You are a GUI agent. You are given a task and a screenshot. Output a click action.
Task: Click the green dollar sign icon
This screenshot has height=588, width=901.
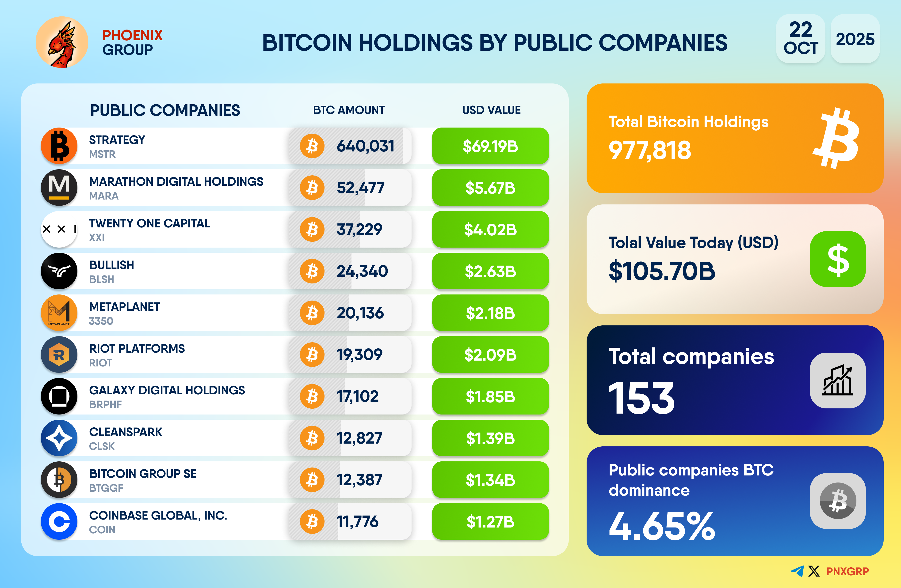pyautogui.click(x=837, y=259)
